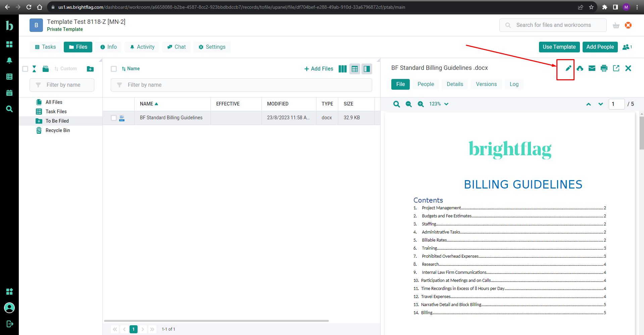
Task: Open the file in a new window icon
Action: [x=616, y=68]
